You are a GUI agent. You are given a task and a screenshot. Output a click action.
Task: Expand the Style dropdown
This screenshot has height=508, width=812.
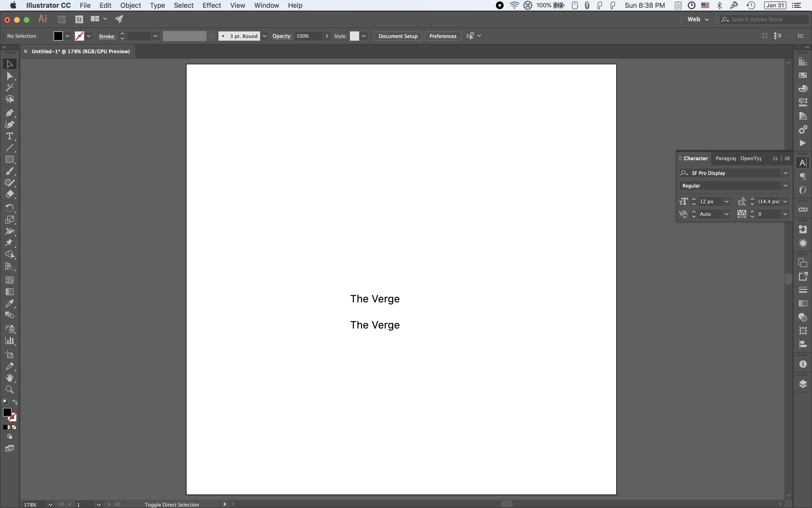click(364, 36)
